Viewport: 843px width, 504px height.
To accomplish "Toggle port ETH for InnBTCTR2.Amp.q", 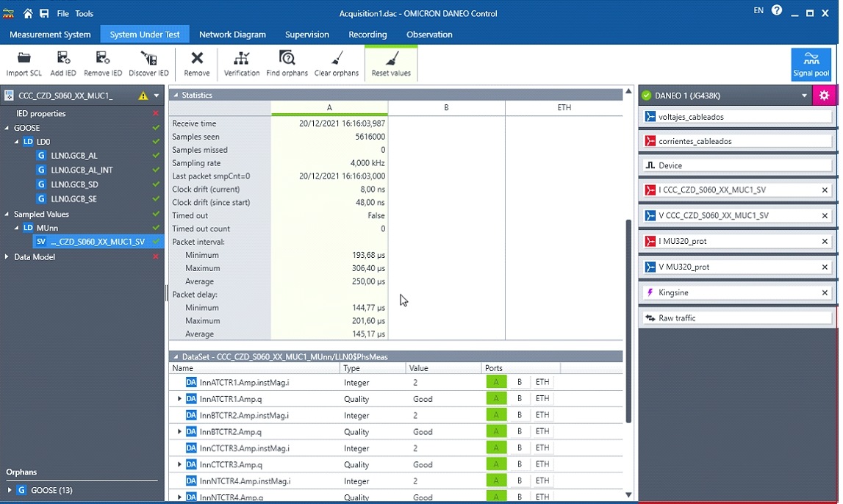I will (542, 431).
